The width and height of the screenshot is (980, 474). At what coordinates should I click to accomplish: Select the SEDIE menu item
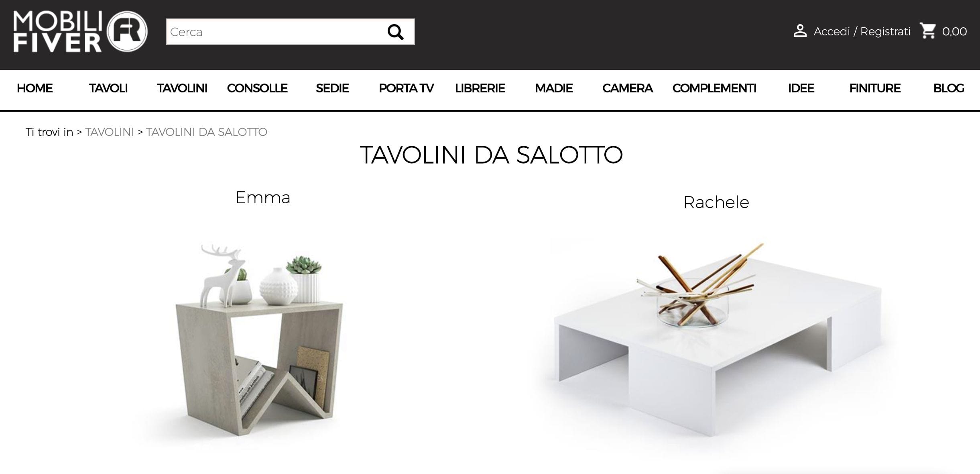pos(332,88)
